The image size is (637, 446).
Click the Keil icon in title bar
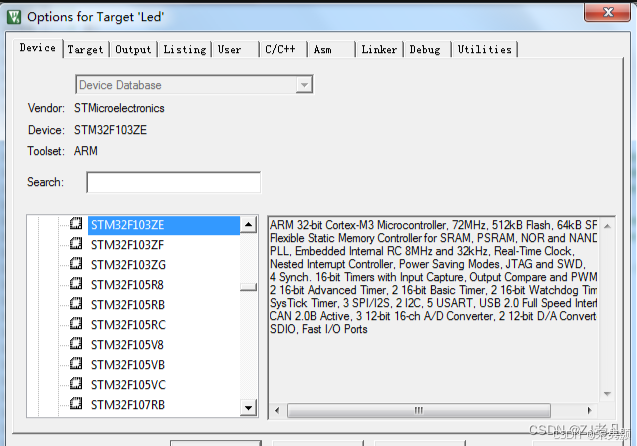(x=14, y=17)
